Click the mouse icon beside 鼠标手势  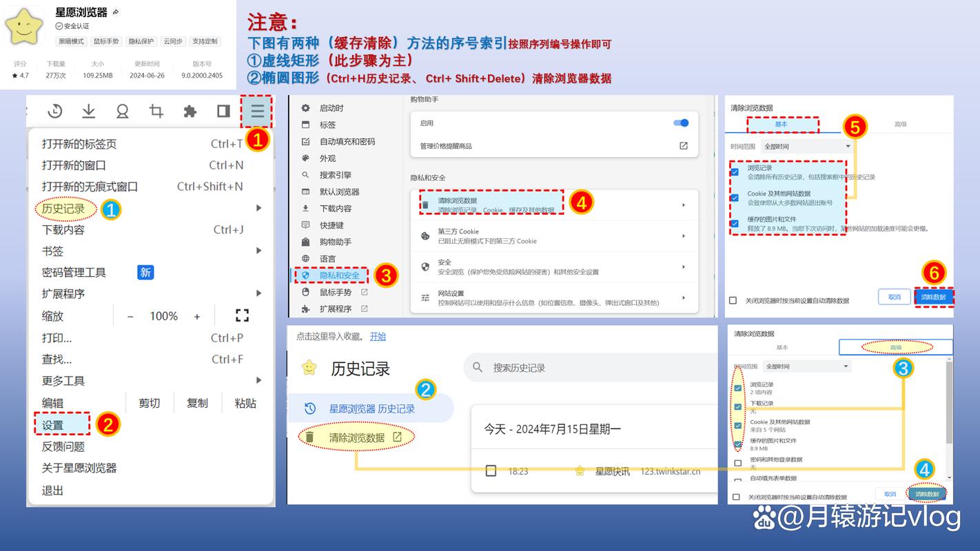click(x=306, y=292)
